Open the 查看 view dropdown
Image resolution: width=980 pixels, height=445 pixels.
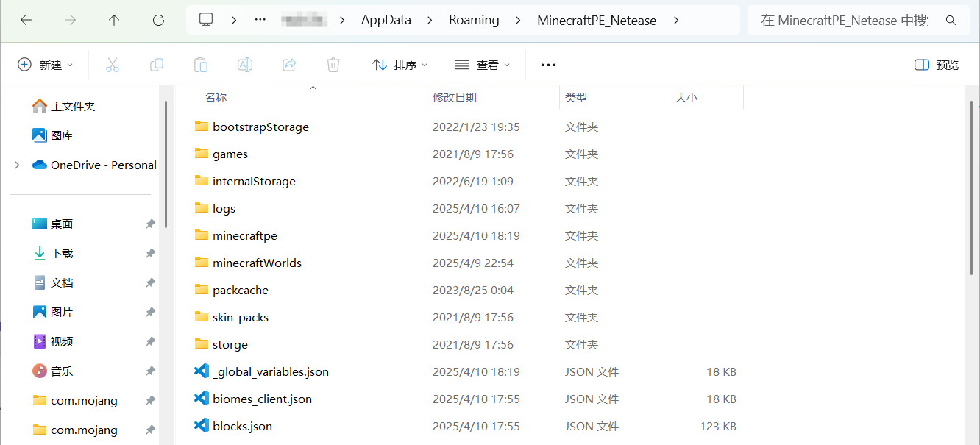click(x=483, y=65)
